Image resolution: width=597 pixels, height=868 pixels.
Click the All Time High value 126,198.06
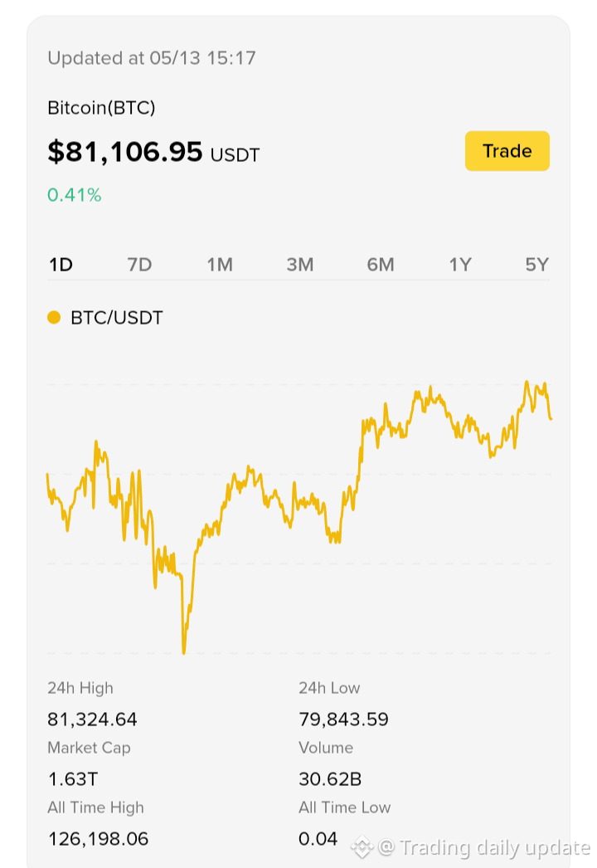(99, 839)
